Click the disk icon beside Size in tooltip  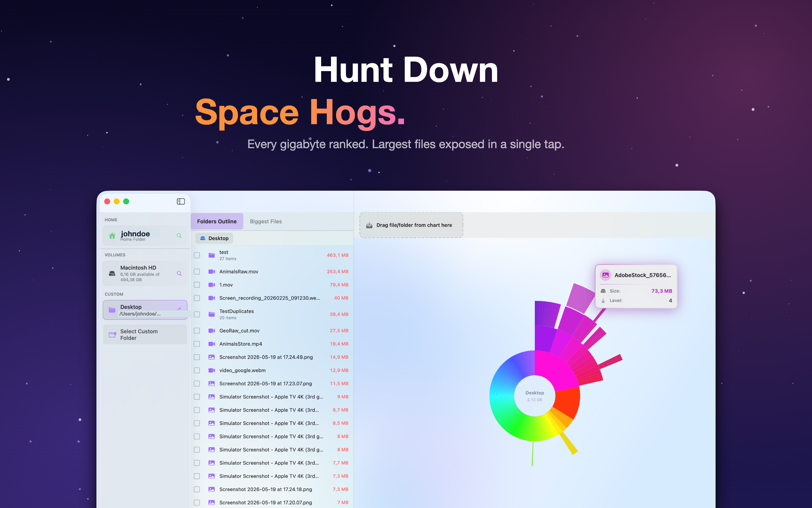(603, 291)
